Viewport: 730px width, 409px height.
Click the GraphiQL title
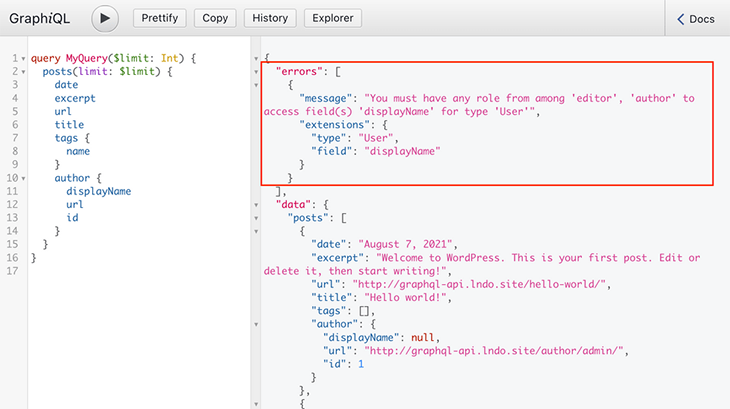point(40,19)
